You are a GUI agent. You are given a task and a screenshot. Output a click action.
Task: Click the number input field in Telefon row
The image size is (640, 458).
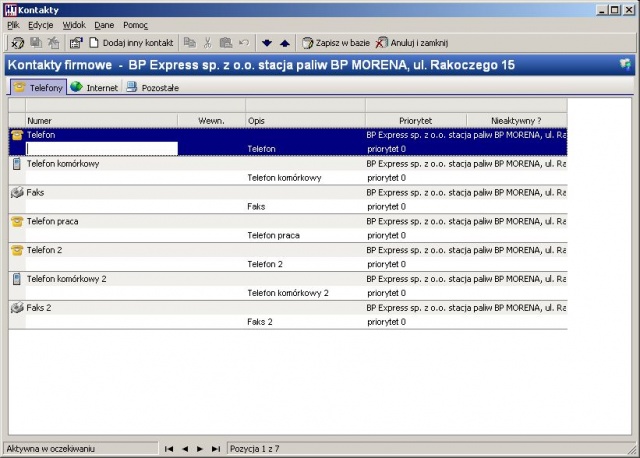[x=102, y=149]
